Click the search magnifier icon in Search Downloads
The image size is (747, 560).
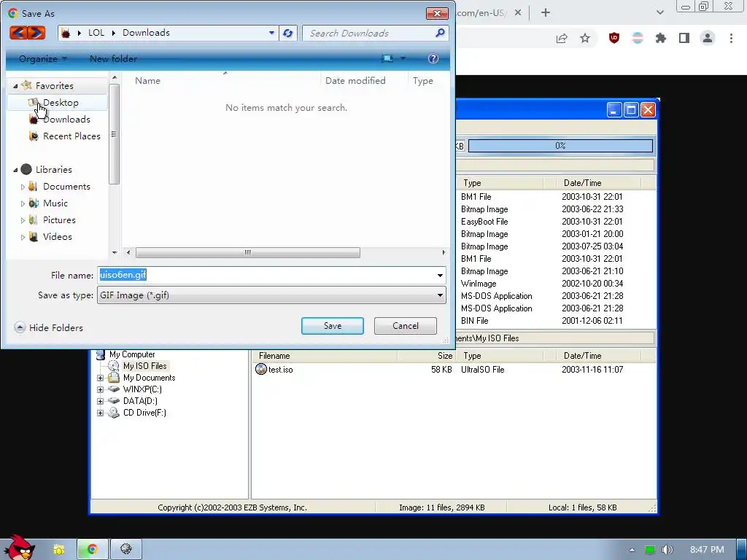[440, 33]
